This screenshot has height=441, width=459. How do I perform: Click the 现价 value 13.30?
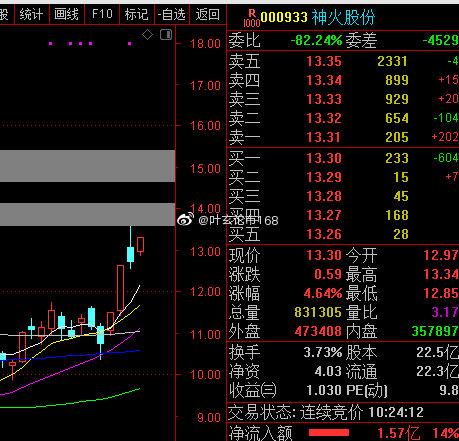pyautogui.click(x=324, y=255)
